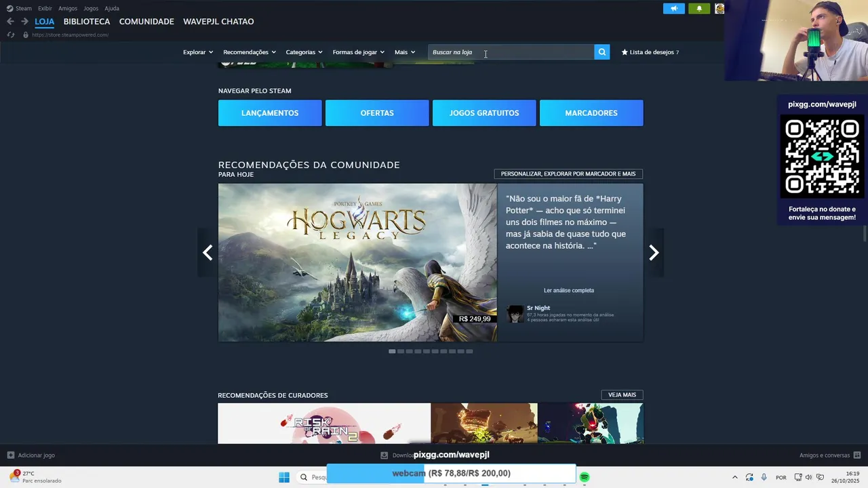The image size is (868, 488).
Task: Open the Amigos menu
Action: pyautogui.click(x=68, y=8)
